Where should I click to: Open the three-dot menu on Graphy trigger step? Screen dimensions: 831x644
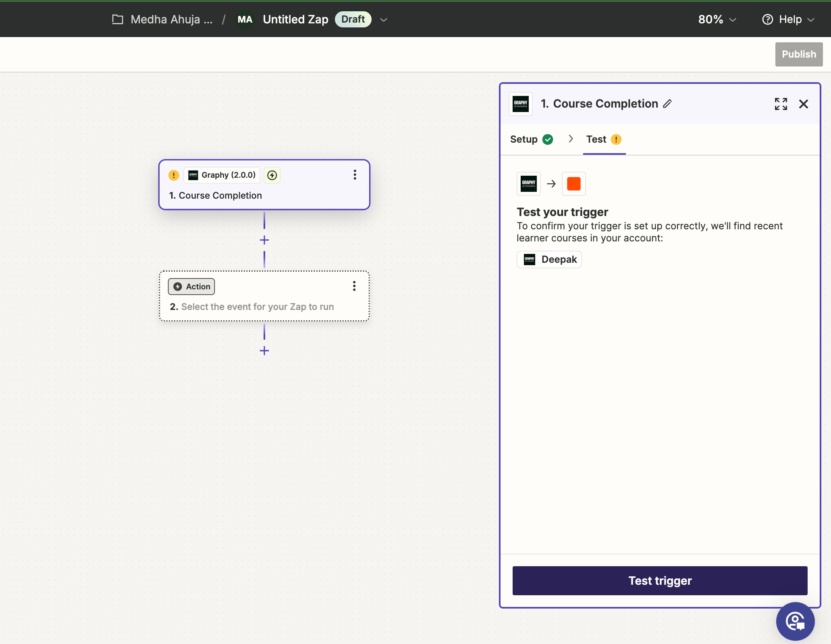click(355, 175)
